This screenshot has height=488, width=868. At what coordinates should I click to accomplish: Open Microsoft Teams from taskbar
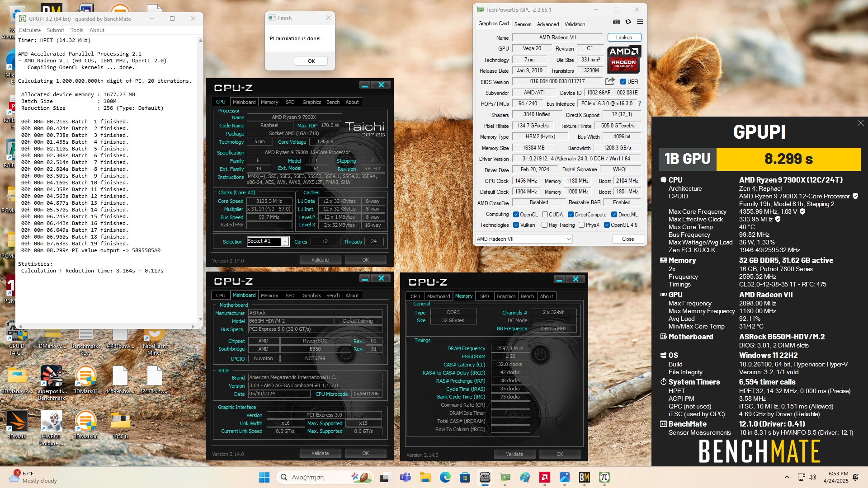[x=405, y=477]
